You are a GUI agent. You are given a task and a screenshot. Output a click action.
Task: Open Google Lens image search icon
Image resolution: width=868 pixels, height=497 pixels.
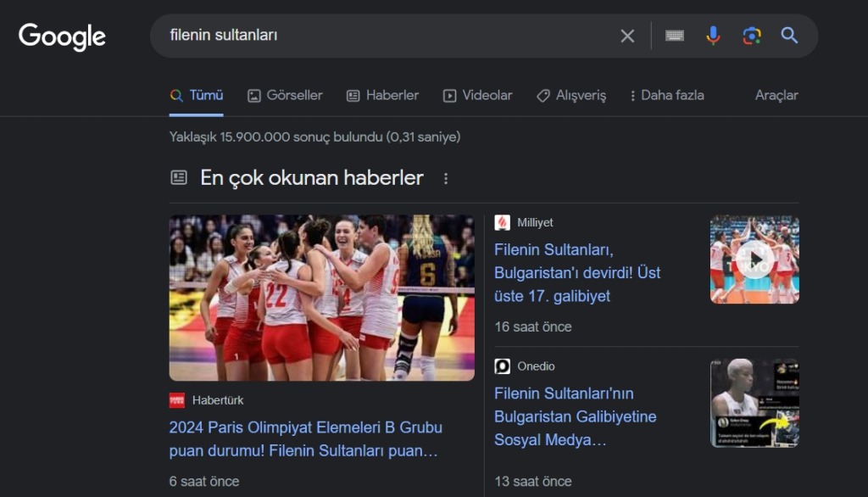[x=751, y=36]
